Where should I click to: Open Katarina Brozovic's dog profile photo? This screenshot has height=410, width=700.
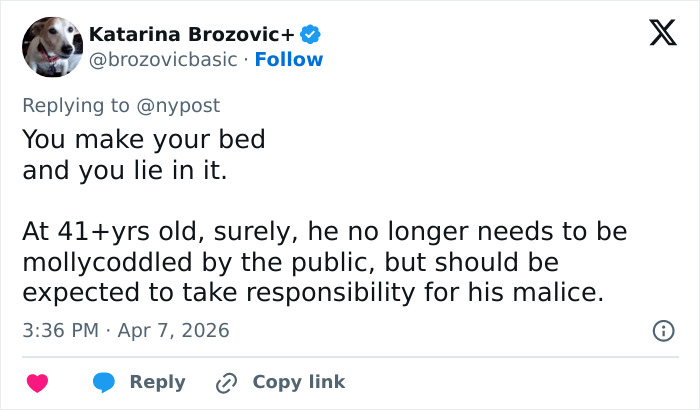pos(50,46)
